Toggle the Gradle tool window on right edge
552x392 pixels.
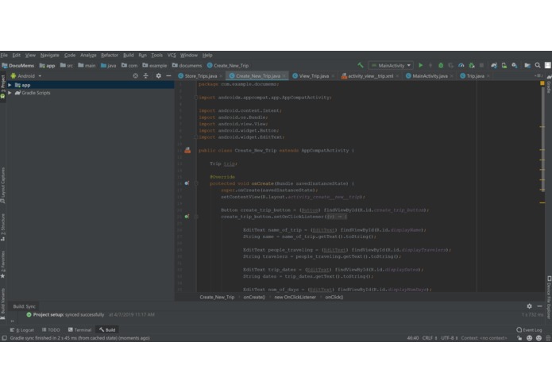(x=549, y=84)
